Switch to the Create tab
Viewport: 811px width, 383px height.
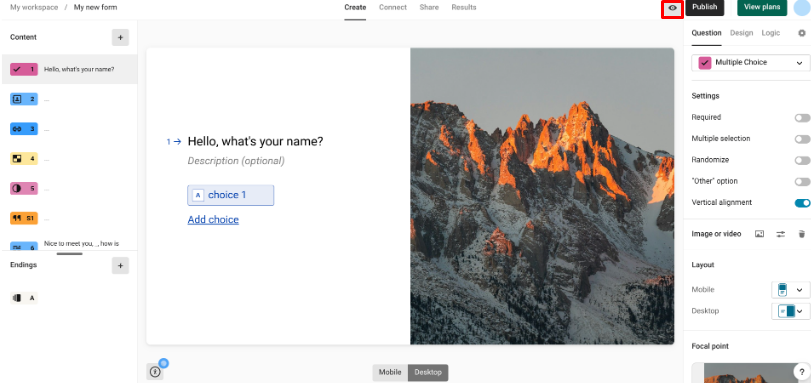coord(355,7)
